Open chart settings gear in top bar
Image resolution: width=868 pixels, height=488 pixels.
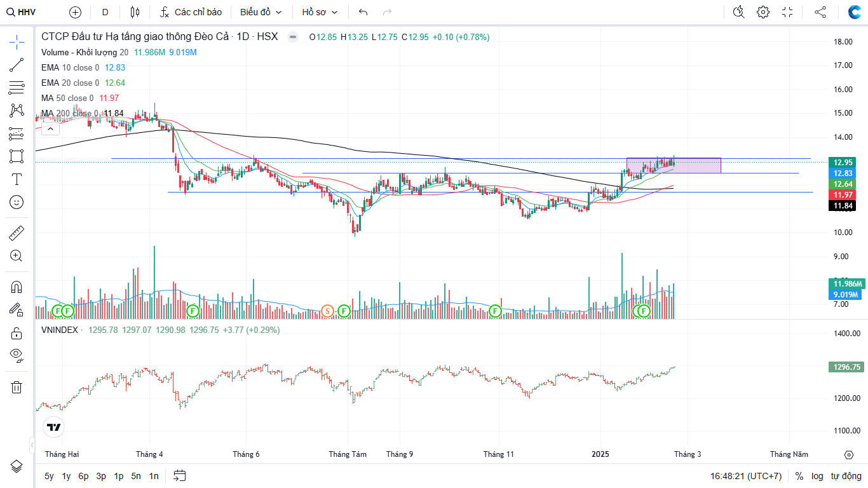pos(763,12)
